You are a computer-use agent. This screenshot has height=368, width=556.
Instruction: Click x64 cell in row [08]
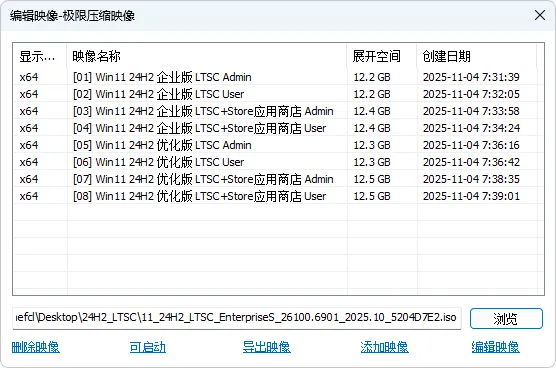(29, 196)
